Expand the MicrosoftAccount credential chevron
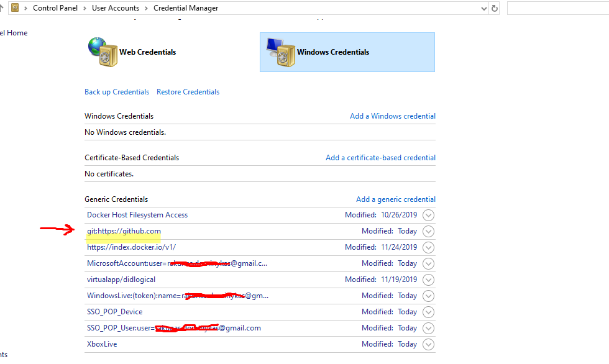Image resolution: width=609 pixels, height=364 pixels. 428,263
